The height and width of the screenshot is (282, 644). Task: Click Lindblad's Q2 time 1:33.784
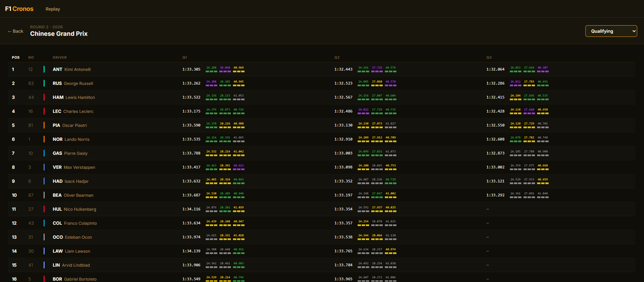tap(343, 265)
